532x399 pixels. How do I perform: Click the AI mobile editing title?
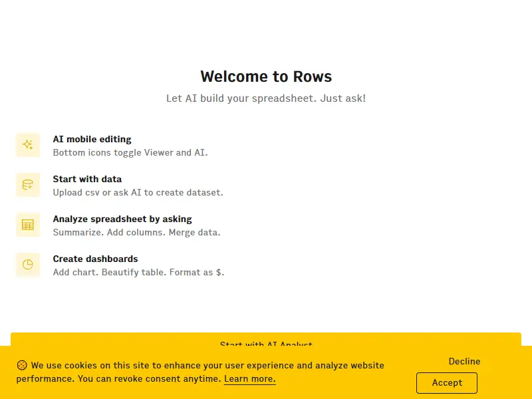click(x=92, y=139)
